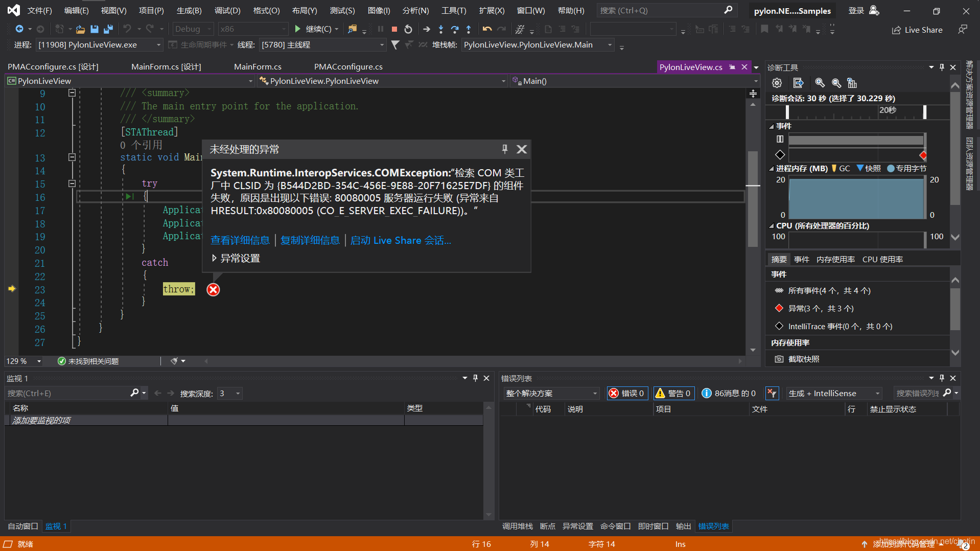Toggle the clear filters icon in error list
This screenshot has height=551, width=980.
(x=772, y=393)
